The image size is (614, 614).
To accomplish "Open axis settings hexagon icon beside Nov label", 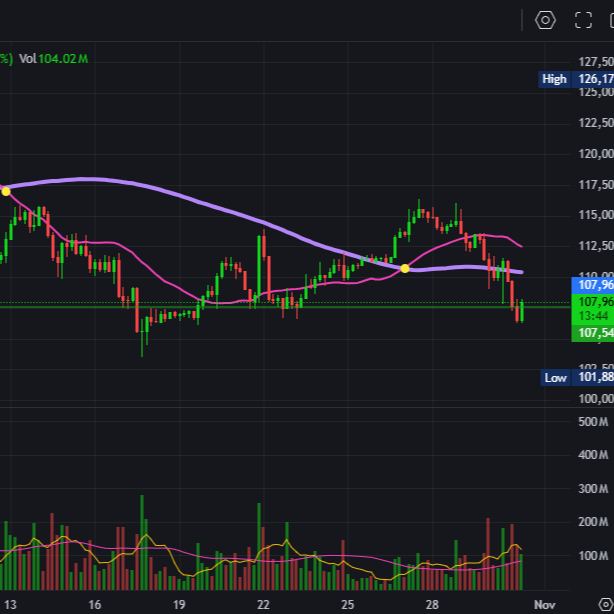I will pos(606,604).
